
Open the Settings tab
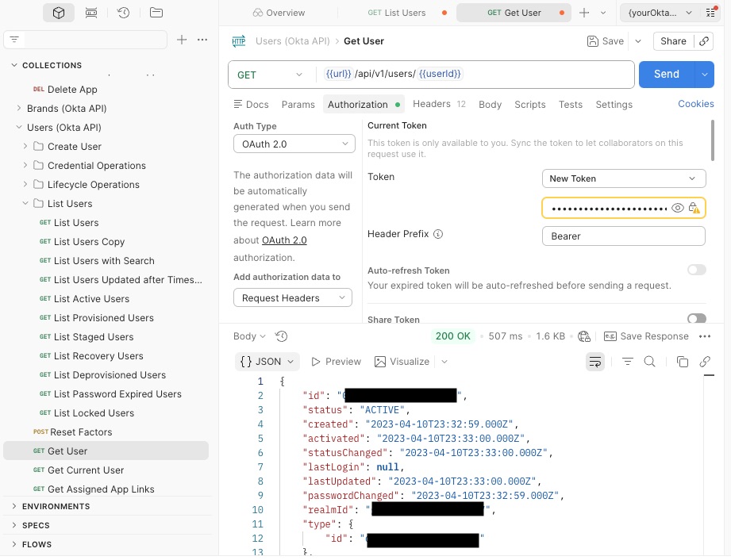(614, 105)
